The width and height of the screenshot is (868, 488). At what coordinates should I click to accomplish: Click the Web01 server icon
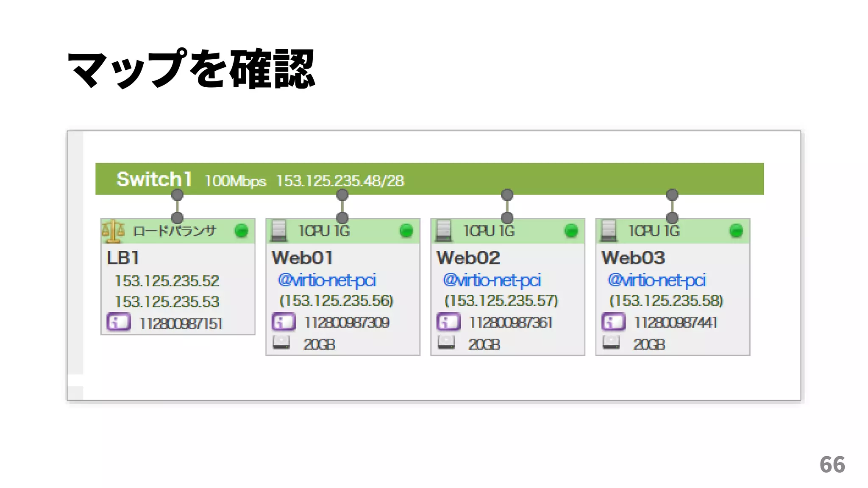coord(279,231)
